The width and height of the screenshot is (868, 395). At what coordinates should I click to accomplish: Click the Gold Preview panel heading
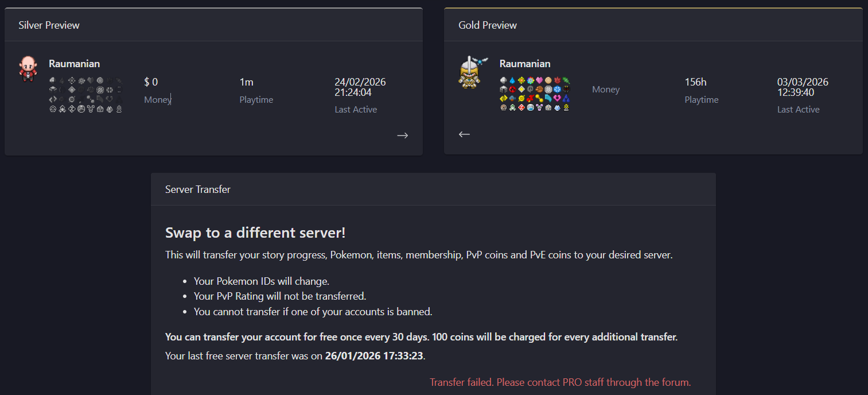488,25
